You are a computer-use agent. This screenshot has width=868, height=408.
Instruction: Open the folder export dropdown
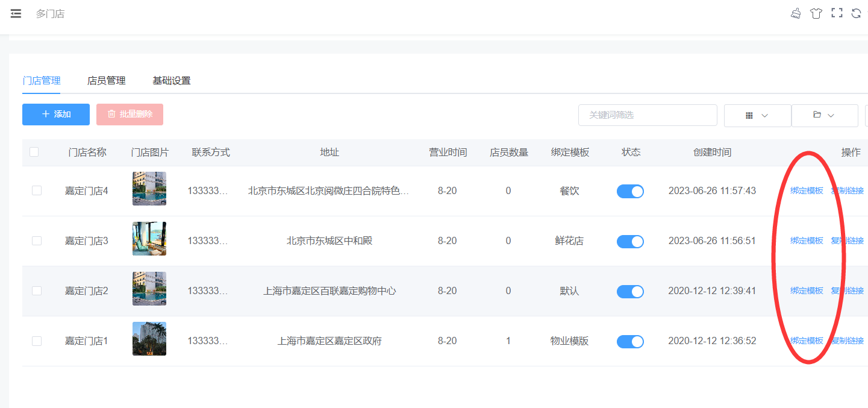click(x=824, y=115)
